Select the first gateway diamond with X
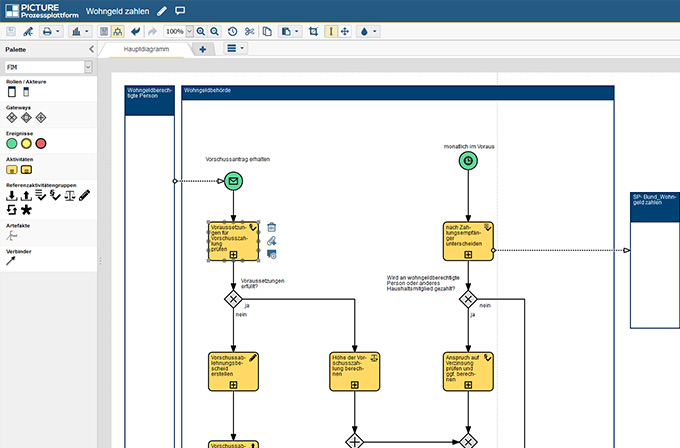The width and height of the screenshot is (680, 448). pos(12,118)
